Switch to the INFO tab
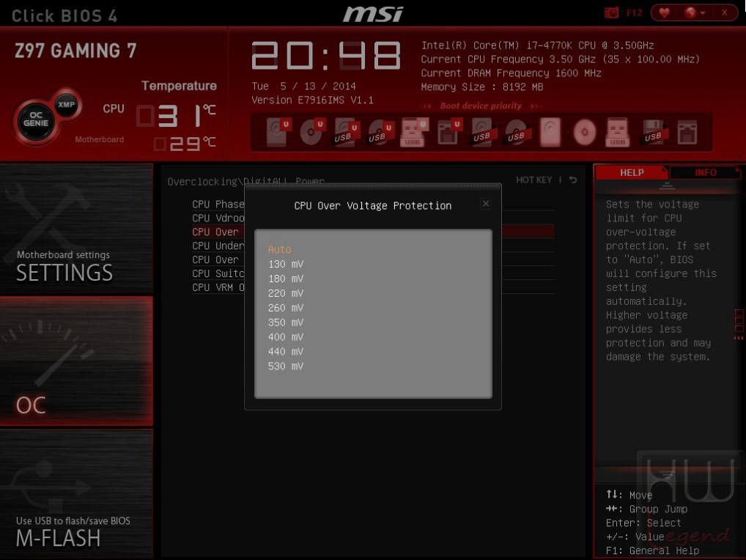The width and height of the screenshot is (746, 560). [705, 172]
